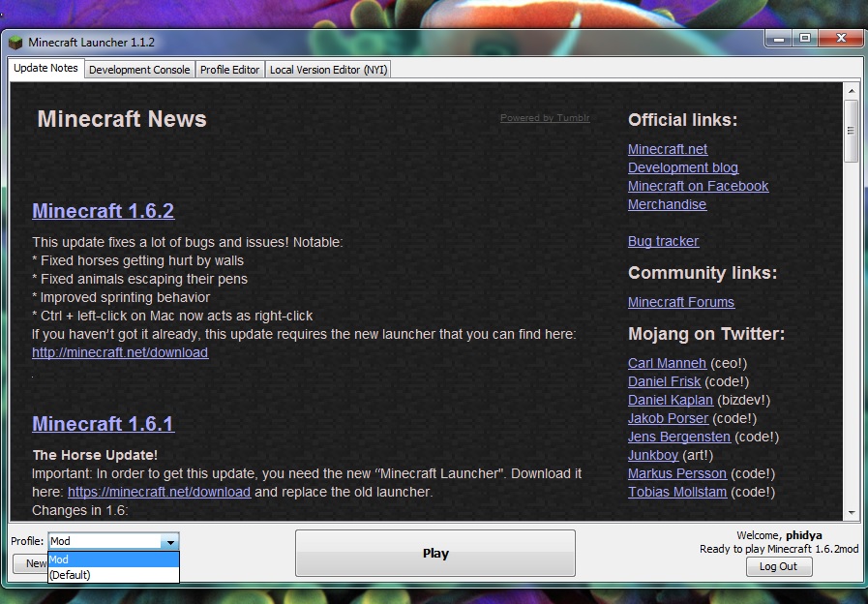Switch to the Update Notes tab
The width and height of the screenshot is (868, 604).
click(45, 68)
